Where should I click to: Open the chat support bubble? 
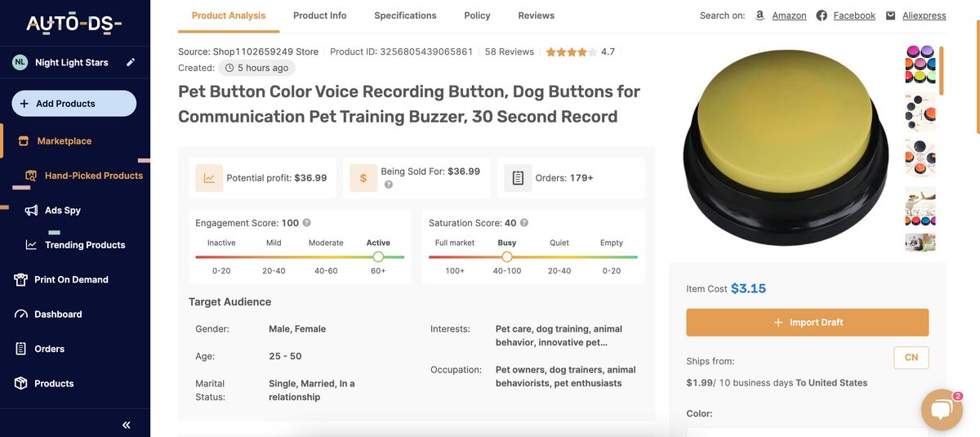pos(941,410)
